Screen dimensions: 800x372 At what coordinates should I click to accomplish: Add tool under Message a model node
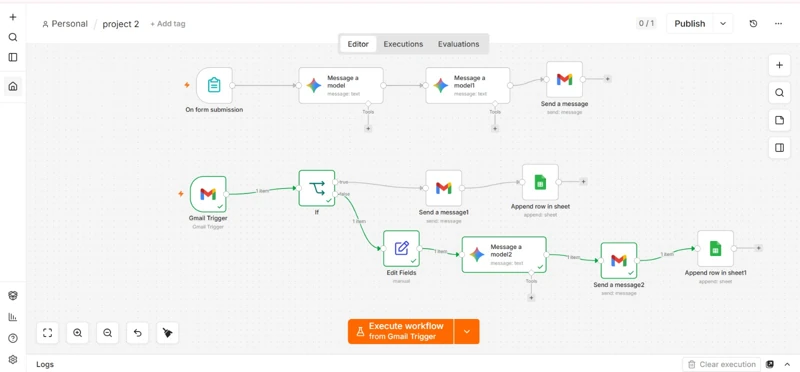pyautogui.click(x=368, y=129)
